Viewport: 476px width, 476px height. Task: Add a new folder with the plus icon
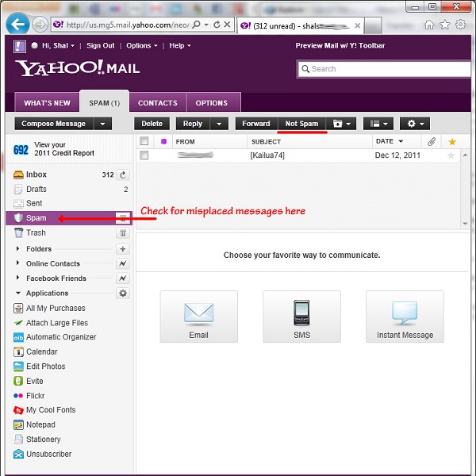tap(123, 249)
